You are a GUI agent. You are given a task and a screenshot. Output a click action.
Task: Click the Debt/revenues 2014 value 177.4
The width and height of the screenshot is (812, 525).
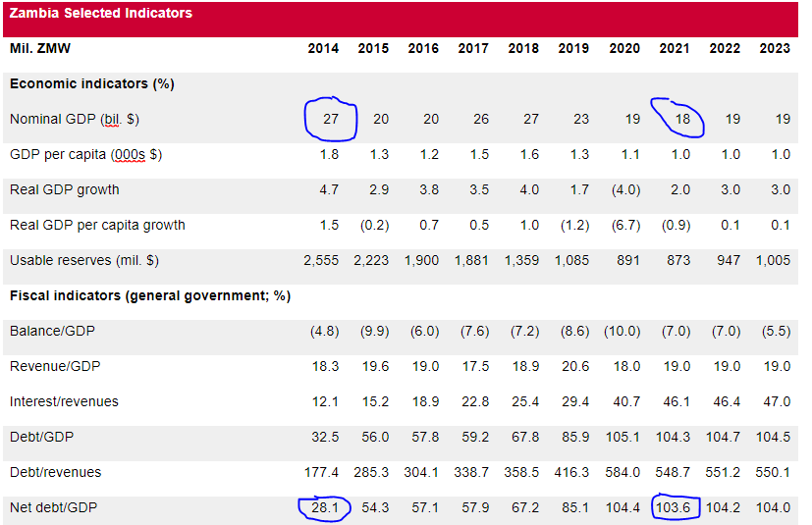322,472
